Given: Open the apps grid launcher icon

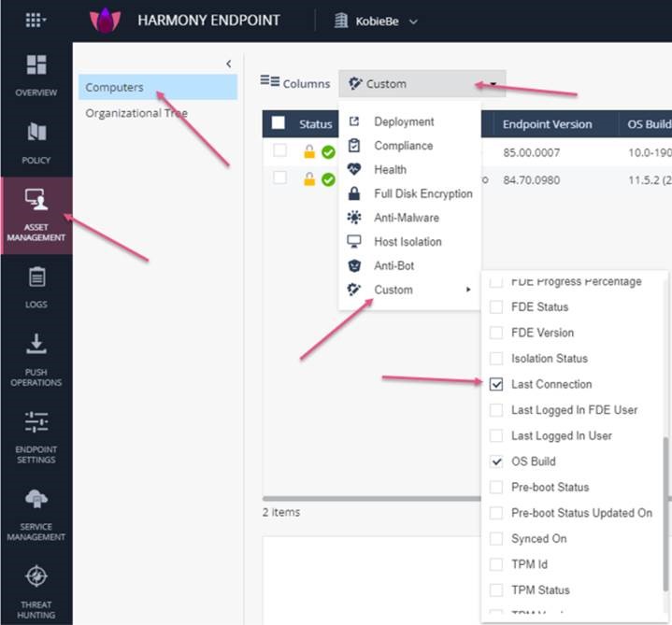Looking at the screenshot, I should click(x=36, y=21).
